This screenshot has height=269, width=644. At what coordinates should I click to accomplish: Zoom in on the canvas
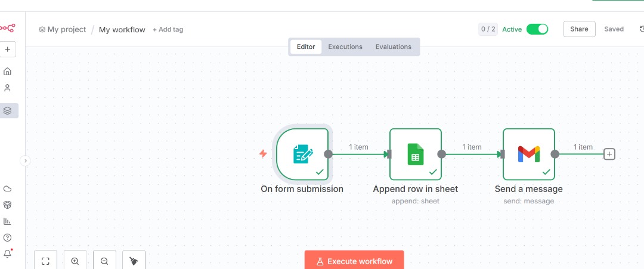(x=75, y=261)
